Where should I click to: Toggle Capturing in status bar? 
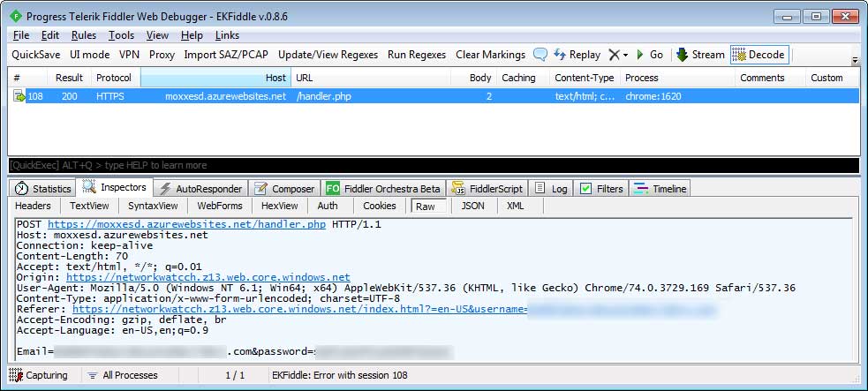[39, 375]
